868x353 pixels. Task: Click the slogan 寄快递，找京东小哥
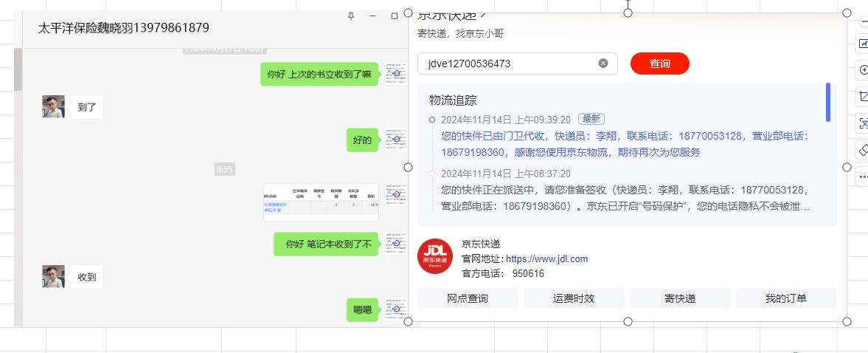(x=461, y=34)
